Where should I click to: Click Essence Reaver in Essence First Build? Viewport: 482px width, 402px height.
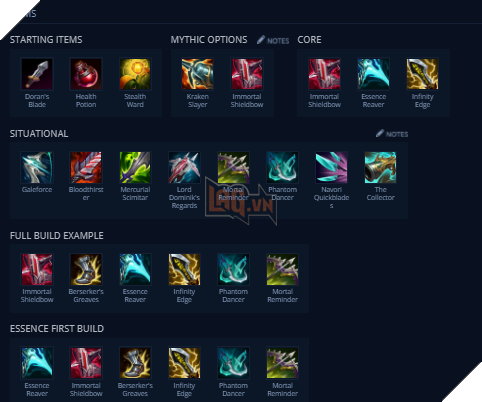click(x=37, y=363)
